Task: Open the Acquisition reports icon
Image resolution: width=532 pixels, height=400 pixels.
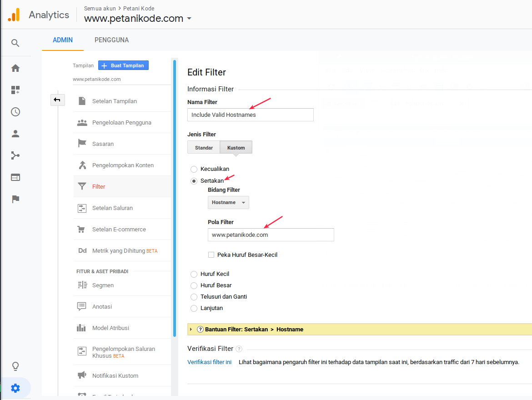Action: [15, 155]
